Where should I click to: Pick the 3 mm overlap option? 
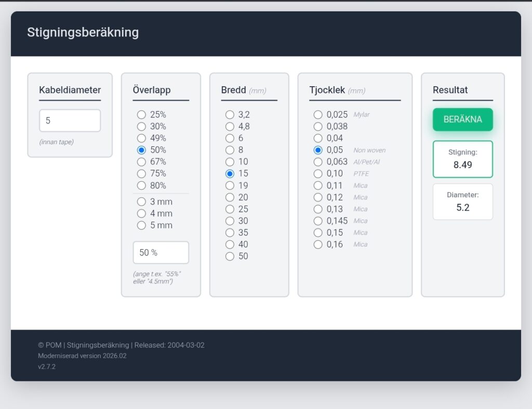click(x=141, y=202)
